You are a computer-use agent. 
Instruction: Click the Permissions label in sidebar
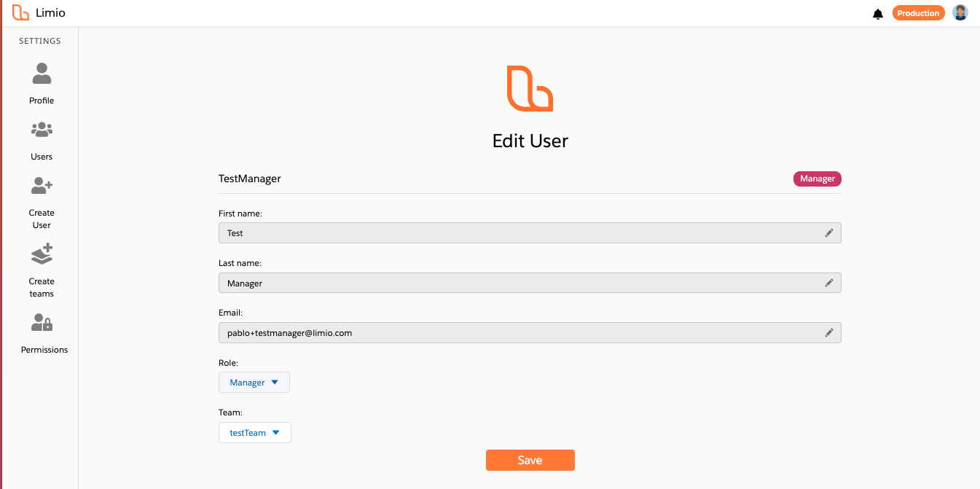(x=44, y=350)
